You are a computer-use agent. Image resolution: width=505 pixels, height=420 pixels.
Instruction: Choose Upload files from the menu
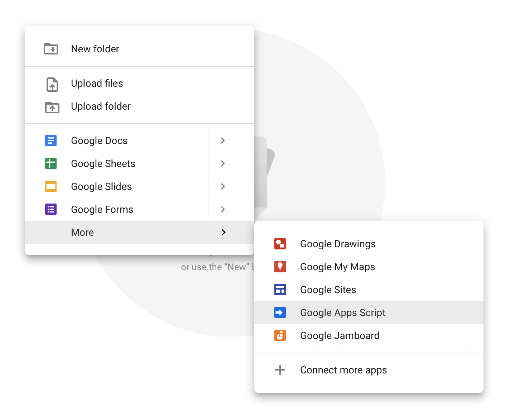[140, 83]
